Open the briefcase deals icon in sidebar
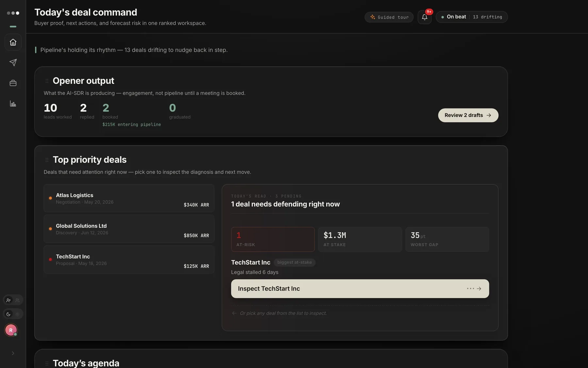 click(x=13, y=83)
